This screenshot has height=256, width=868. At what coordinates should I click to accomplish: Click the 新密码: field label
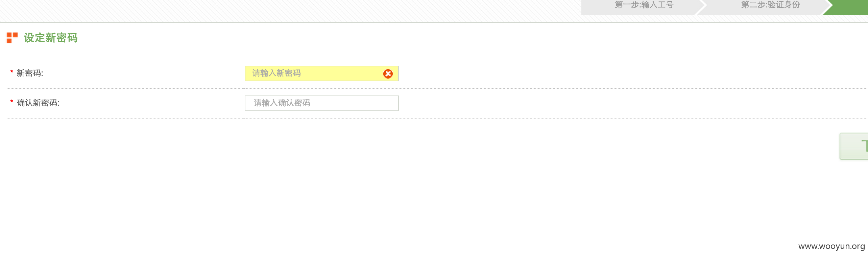[x=30, y=73]
